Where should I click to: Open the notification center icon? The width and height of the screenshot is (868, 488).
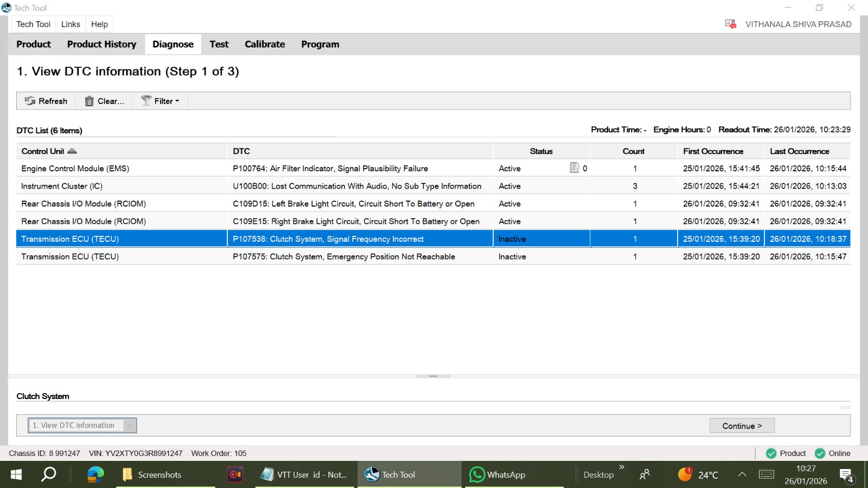click(847, 476)
